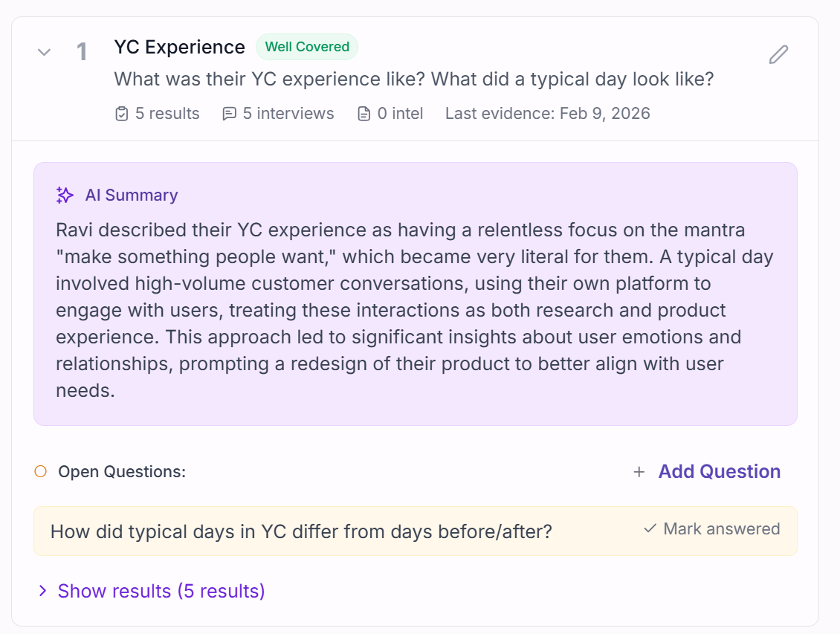Click the pencil edit icon for YC Experience
This screenshot has height=634, width=840.
pos(778,54)
